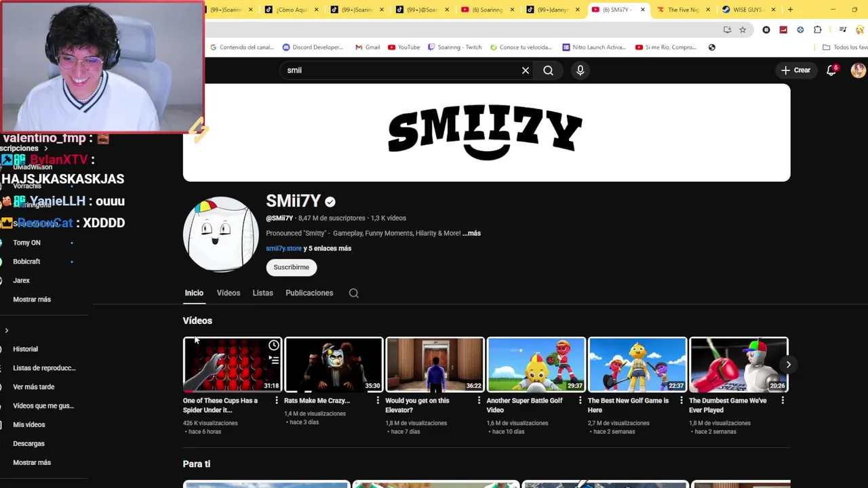The image size is (868, 488).
Task: Click the Crear button
Action: [x=795, y=70]
